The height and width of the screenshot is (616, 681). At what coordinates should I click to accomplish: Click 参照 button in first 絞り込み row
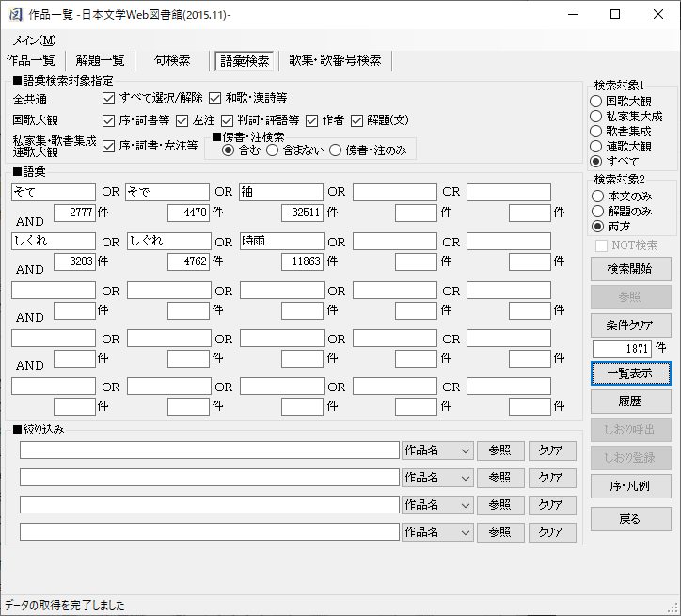point(500,450)
